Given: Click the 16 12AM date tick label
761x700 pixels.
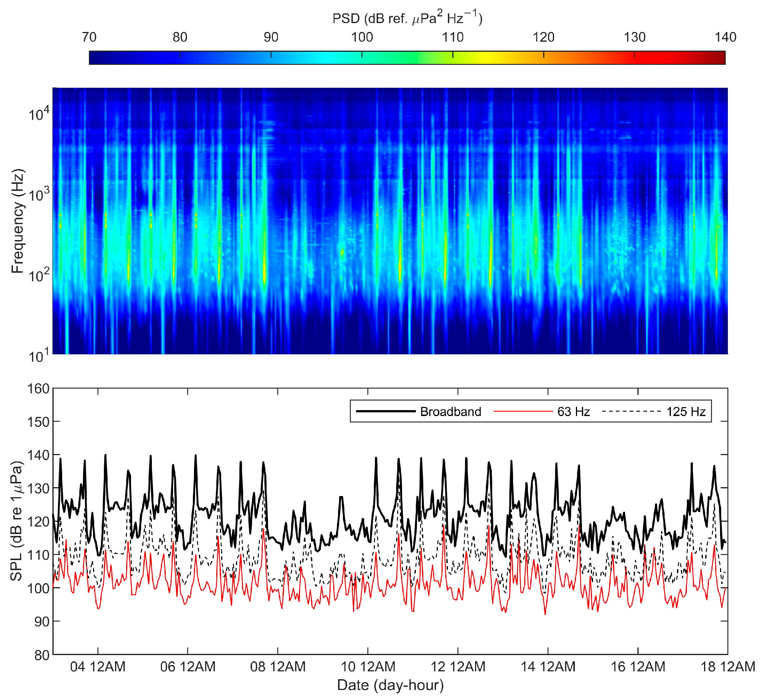Looking at the screenshot, I should [x=637, y=667].
